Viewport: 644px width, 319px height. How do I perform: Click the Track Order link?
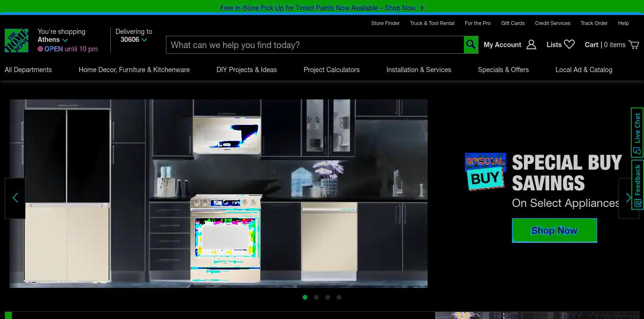click(594, 23)
